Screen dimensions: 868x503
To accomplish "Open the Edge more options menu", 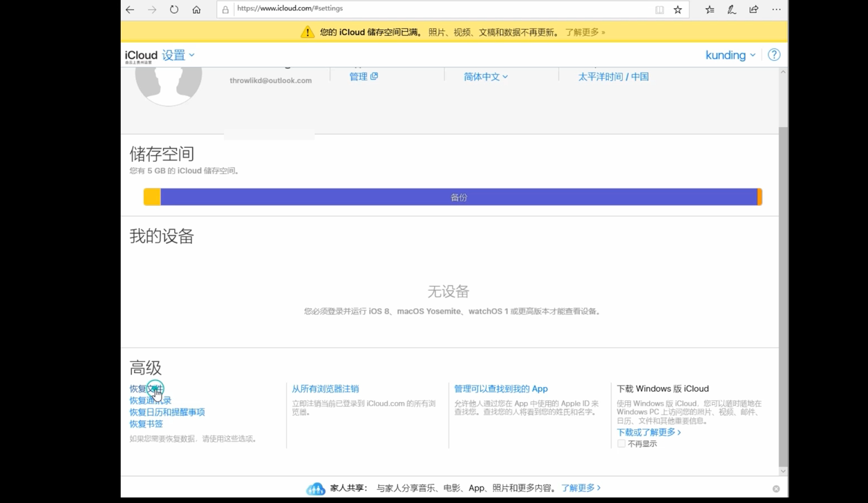I will pyautogui.click(x=777, y=9).
